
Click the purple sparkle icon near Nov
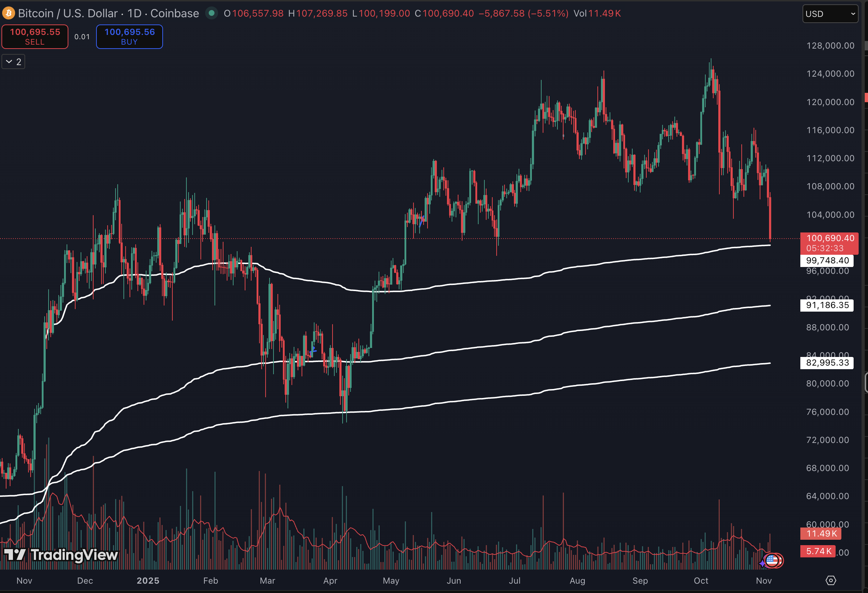(x=762, y=563)
